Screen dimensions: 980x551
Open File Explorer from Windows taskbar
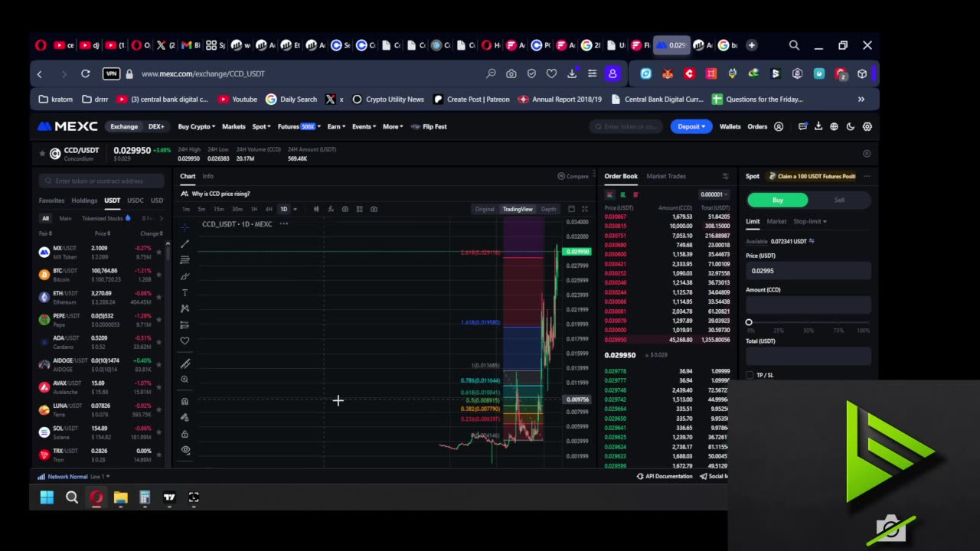coord(120,497)
